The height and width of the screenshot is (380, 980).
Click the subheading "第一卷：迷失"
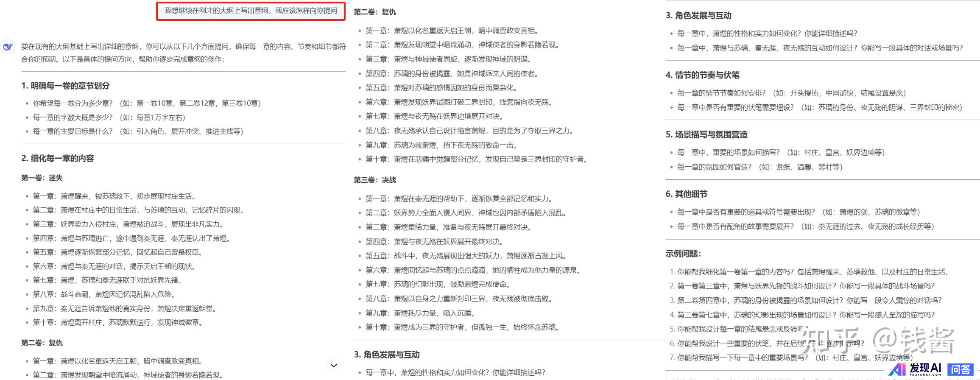[x=42, y=178]
